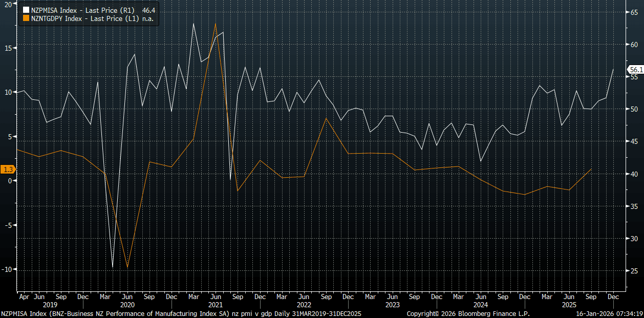
Task: Click the 56.1 last-price tag on right axis
Action: (x=636, y=70)
